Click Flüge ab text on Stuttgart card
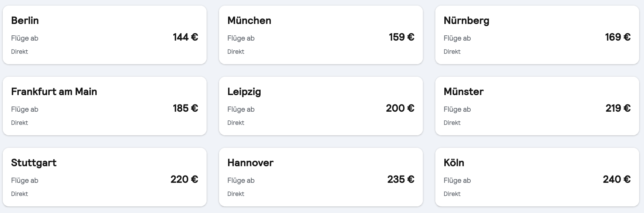The height and width of the screenshot is (213, 644). [x=25, y=180]
